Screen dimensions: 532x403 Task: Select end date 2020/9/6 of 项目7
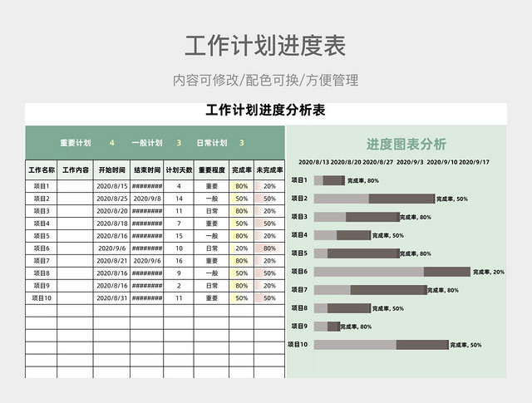pyautogui.click(x=147, y=261)
